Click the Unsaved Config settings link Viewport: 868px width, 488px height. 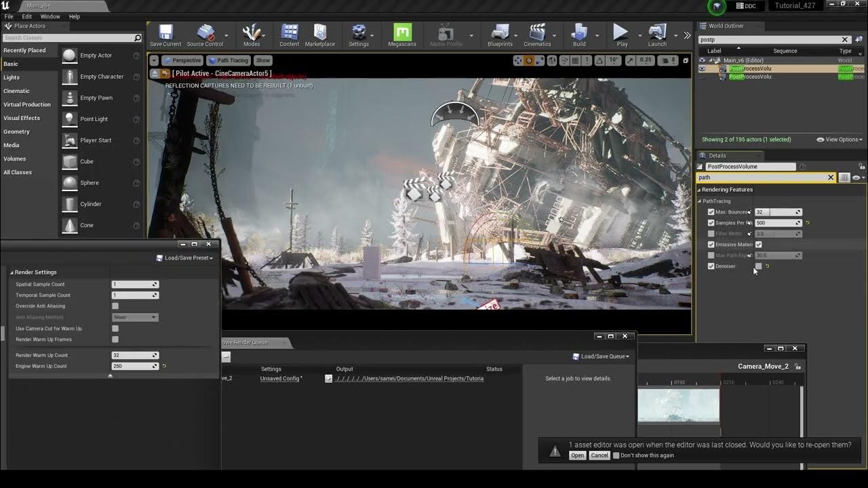(281, 379)
